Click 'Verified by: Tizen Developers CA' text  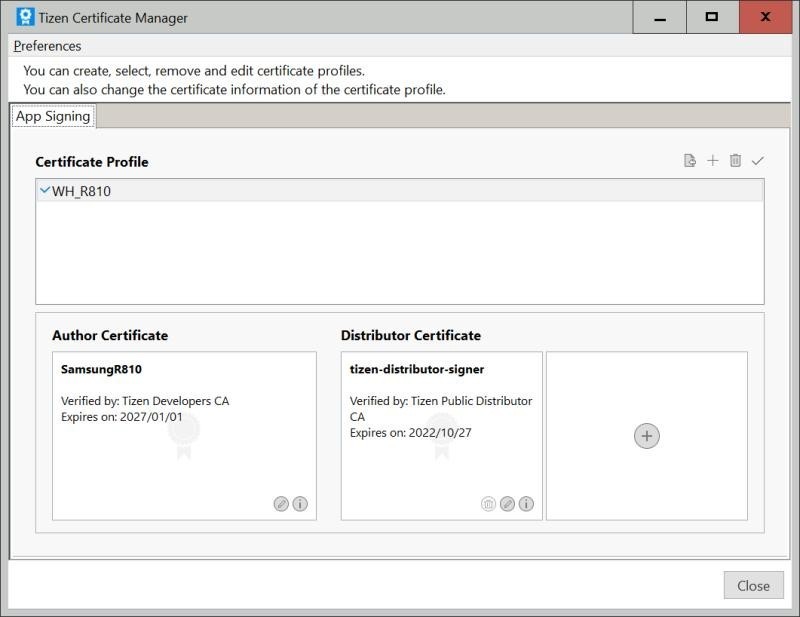point(145,401)
